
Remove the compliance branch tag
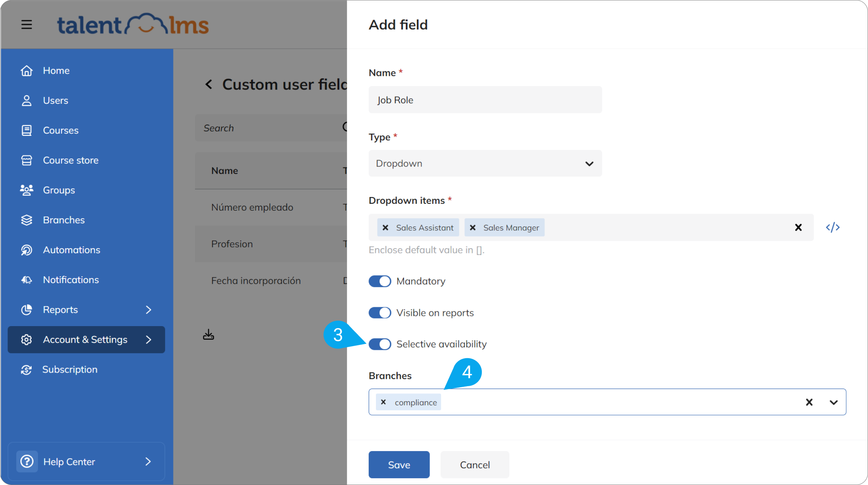(383, 402)
